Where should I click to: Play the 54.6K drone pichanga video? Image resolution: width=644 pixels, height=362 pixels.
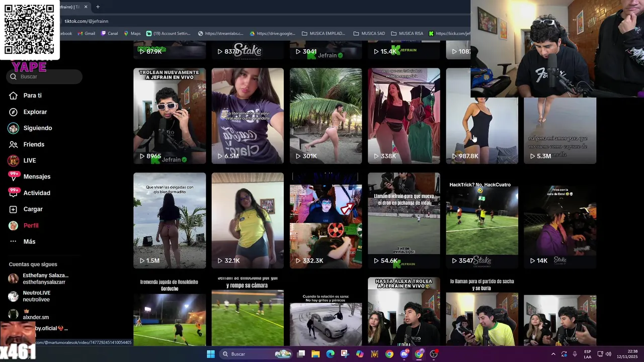pos(404,221)
